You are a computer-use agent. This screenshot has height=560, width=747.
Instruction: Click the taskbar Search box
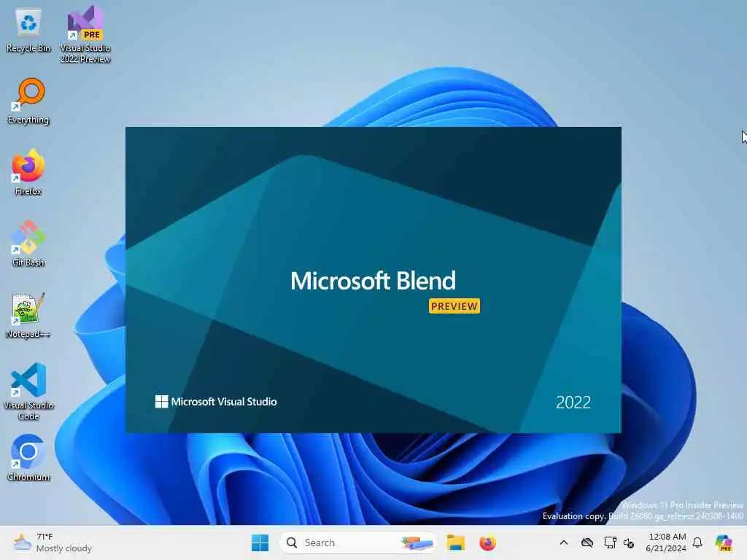click(x=357, y=542)
